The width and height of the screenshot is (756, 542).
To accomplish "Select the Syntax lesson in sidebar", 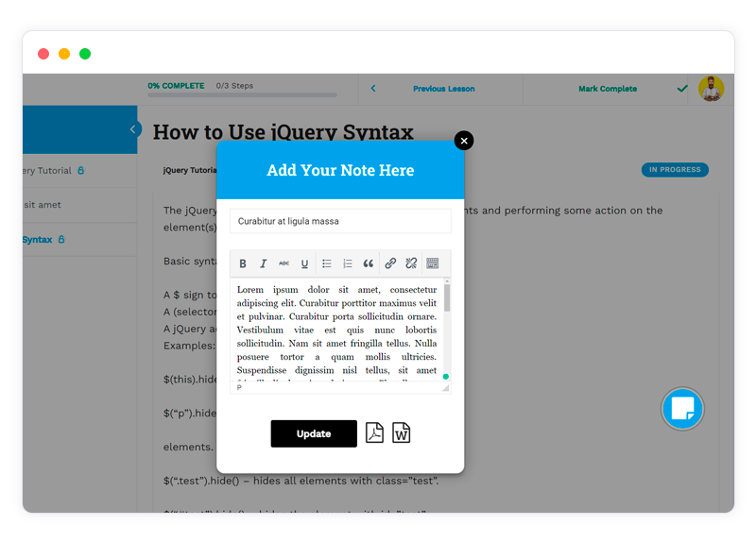I will [x=79, y=240].
